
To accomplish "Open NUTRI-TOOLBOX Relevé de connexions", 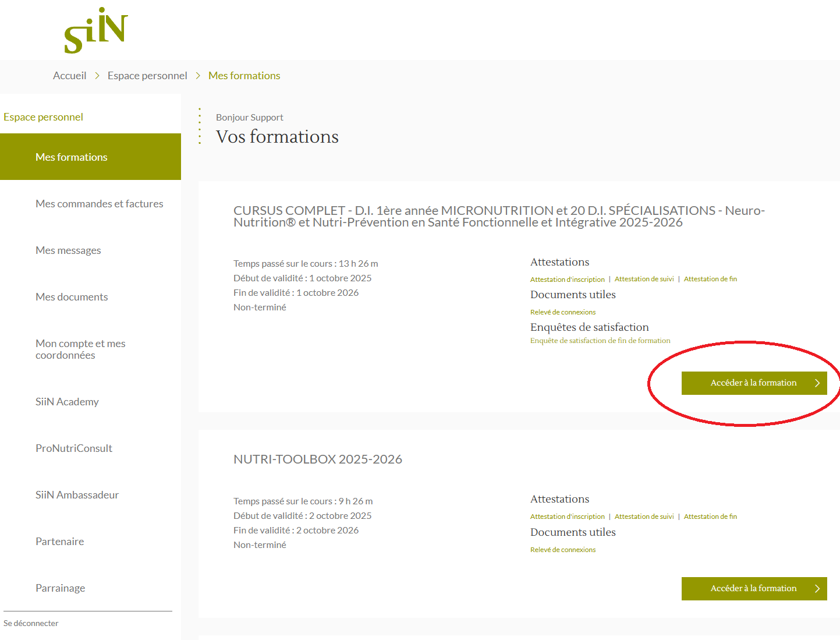I will (563, 550).
